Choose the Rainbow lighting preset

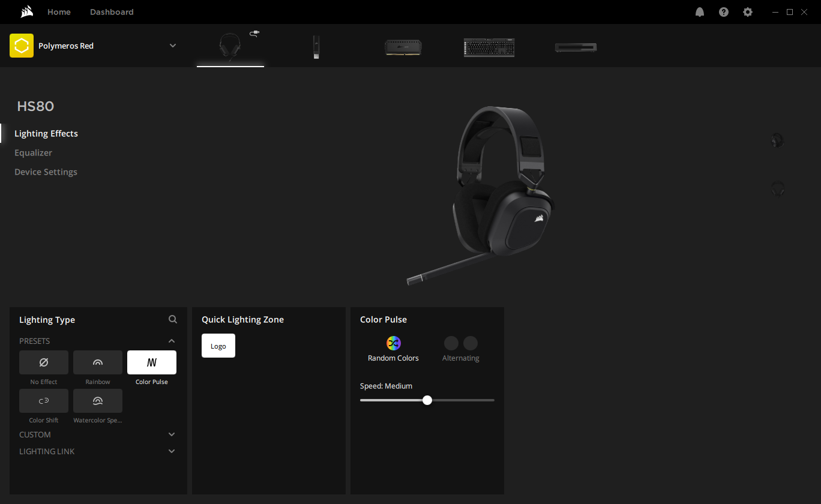point(98,362)
